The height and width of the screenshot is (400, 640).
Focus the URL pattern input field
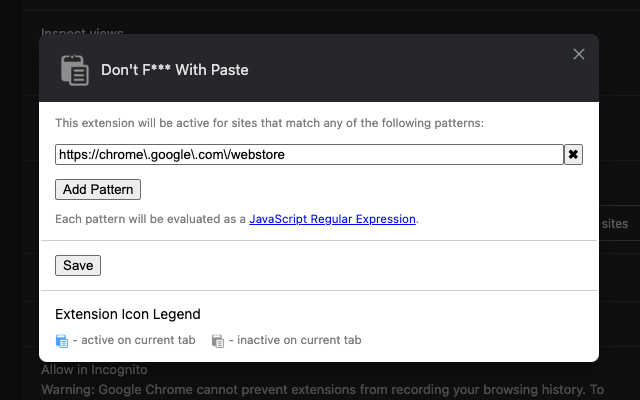[309, 154]
